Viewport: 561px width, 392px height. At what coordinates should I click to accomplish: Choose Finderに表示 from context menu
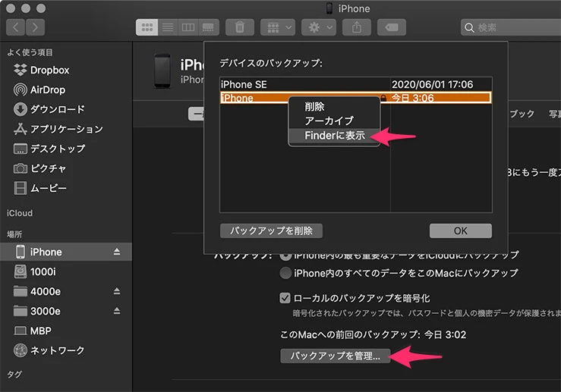pos(334,136)
